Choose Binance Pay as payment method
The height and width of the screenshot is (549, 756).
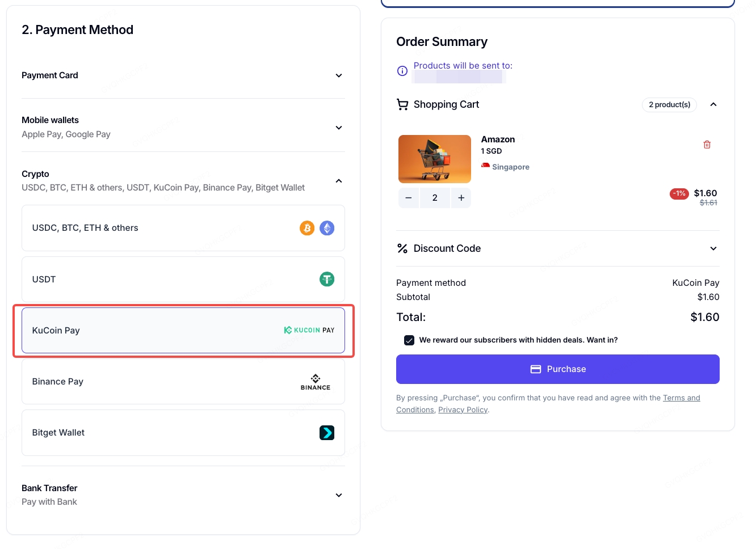click(183, 382)
